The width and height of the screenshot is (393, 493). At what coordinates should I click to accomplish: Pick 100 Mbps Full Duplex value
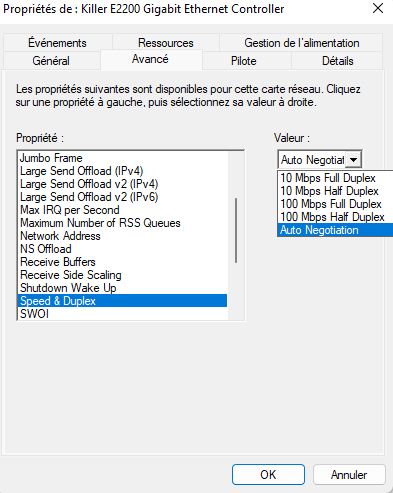pos(335,204)
